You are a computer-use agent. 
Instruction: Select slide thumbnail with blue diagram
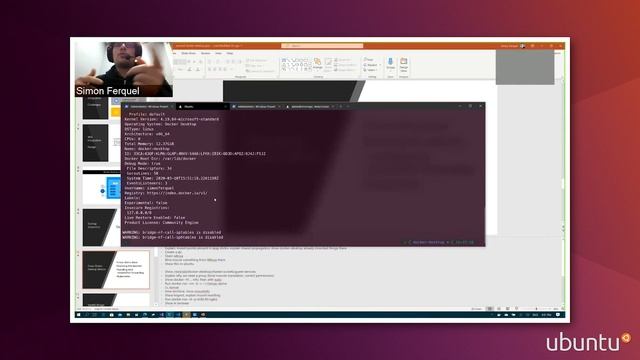pos(102,187)
